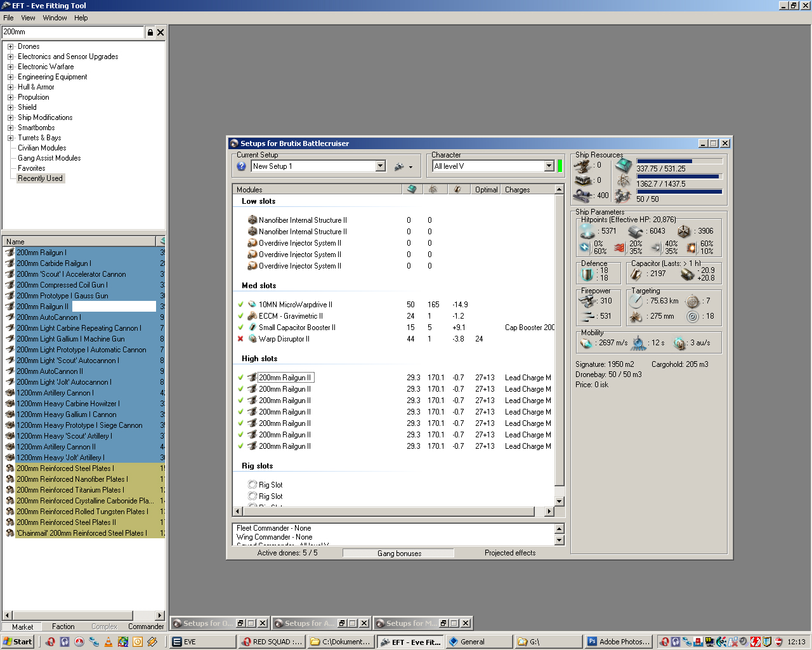
Task: Toggle the Warp Disruptor II red X state
Action: point(240,339)
